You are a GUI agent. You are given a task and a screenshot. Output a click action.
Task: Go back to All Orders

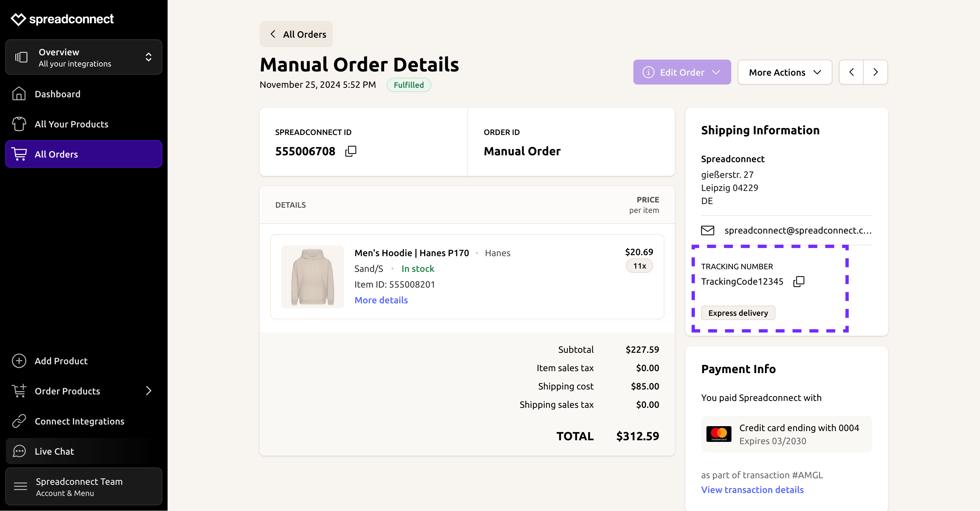tap(296, 34)
